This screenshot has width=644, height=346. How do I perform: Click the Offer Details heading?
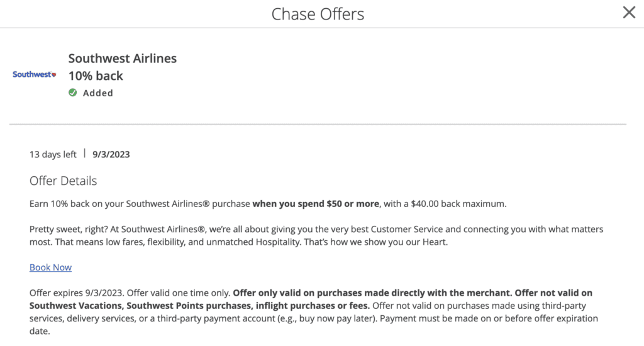coord(63,181)
